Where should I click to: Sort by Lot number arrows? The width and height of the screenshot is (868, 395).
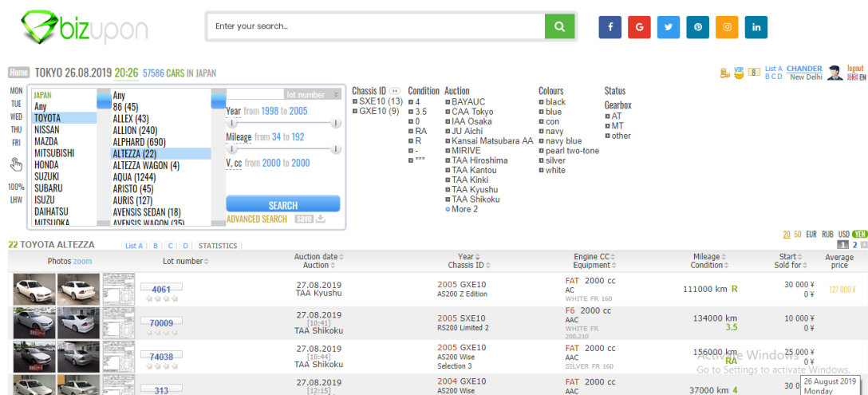207,262
